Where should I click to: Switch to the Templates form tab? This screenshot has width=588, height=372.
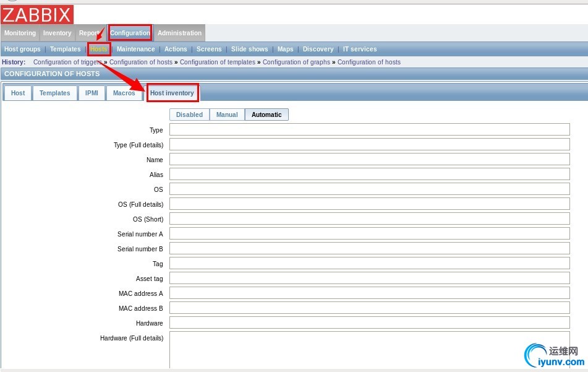(55, 93)
